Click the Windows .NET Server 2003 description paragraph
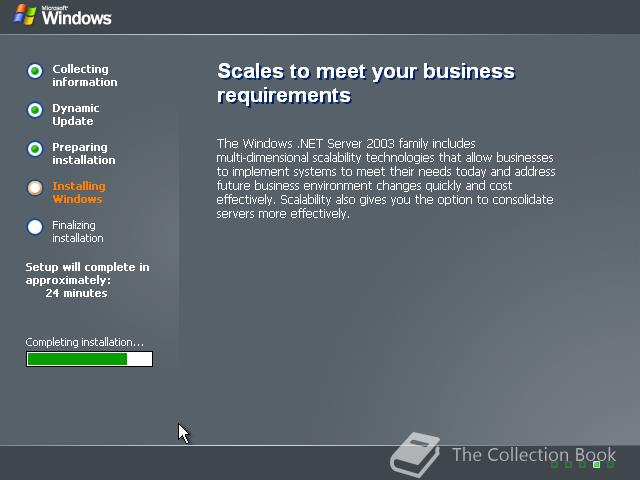Image resolution: width=640 pixels, height=480 pixels. [x=386, y=178]
